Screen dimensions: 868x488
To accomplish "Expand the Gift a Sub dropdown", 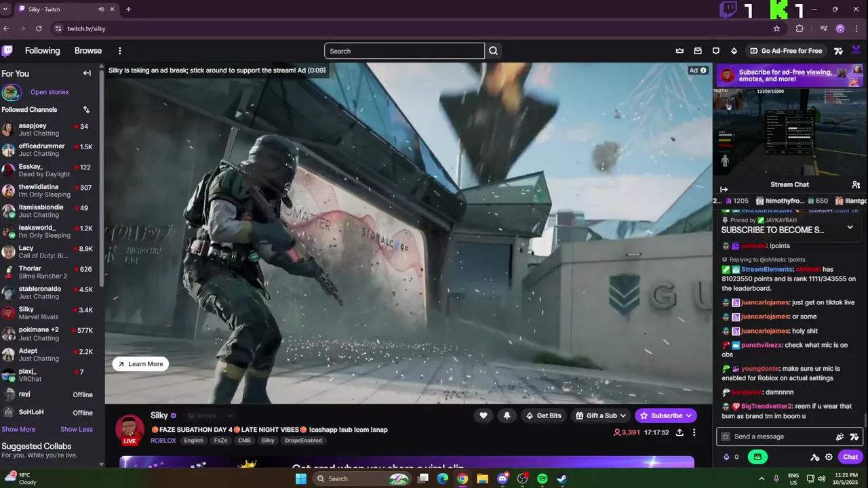I will (x=623, y=415).
